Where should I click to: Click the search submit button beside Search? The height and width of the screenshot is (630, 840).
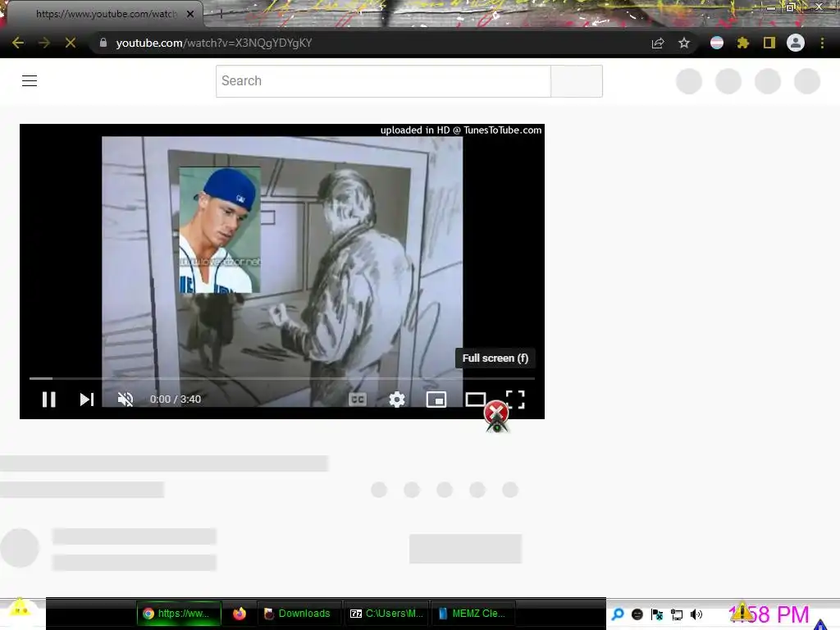pyautogui.click(x=577, y=81)
